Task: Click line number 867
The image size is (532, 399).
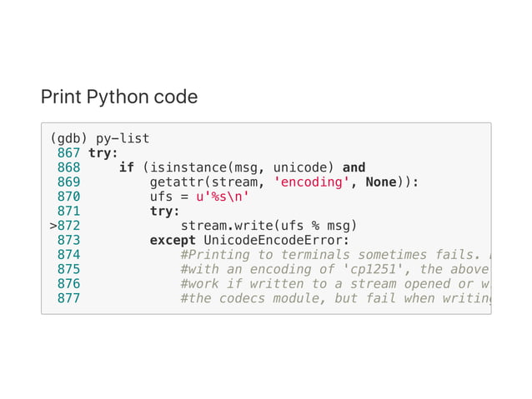Action: coord(68,152)
